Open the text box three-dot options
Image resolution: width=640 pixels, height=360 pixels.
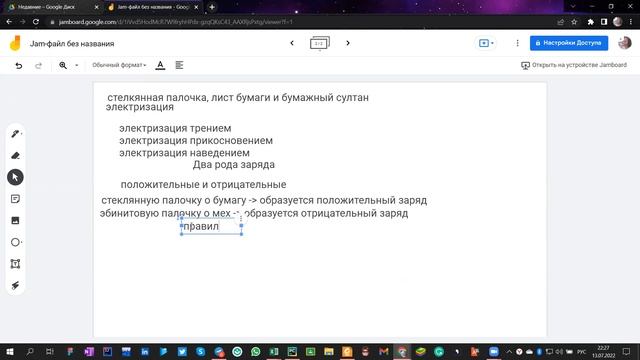coord(241,218)
